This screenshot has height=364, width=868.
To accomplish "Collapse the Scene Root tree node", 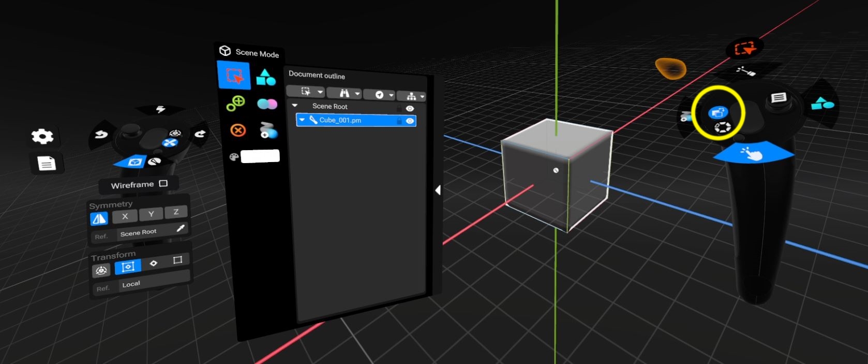I will [295, 106].
